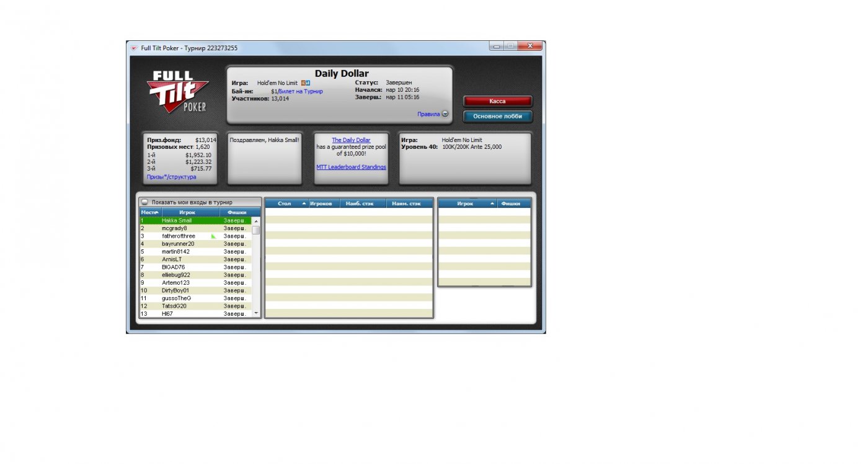Image resolution: width=868 pixels, height=464 pixels.
Task: Select player martin8142 in standings
Action: coord(196,251)
